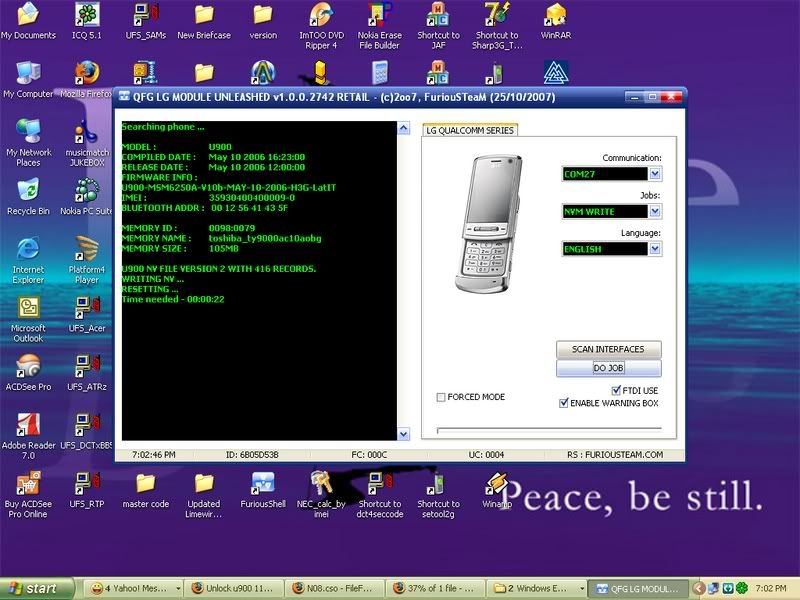Image resolution: width=800 pixels, height=600 pixels.
Task: Open UFS_ATRz shortcut
Action: (x=87, y=372)
